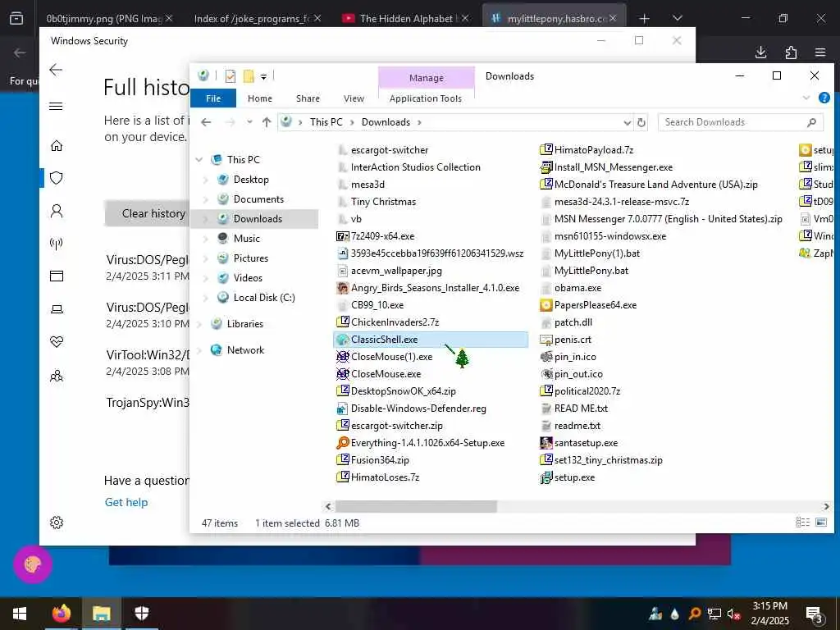The width and height of the screenshot is (840, 630).
Task: Open App & browser control icon in sidebar
Action: 57,276
